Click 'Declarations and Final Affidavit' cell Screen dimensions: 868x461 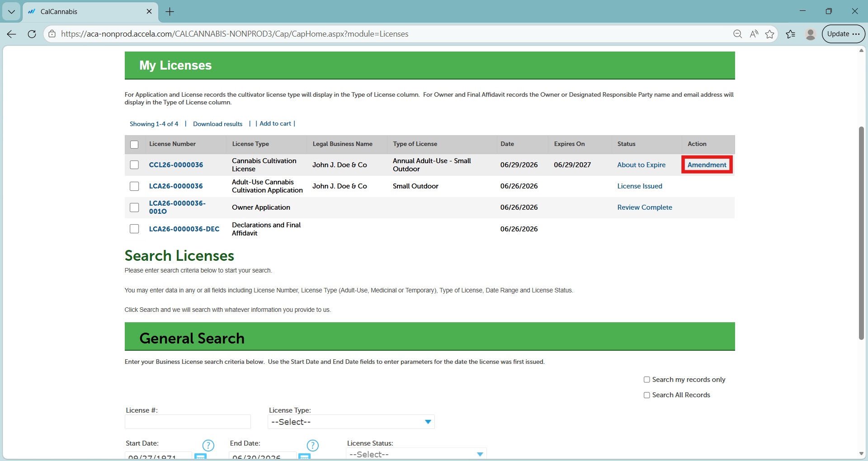click(x=266, y=229)
